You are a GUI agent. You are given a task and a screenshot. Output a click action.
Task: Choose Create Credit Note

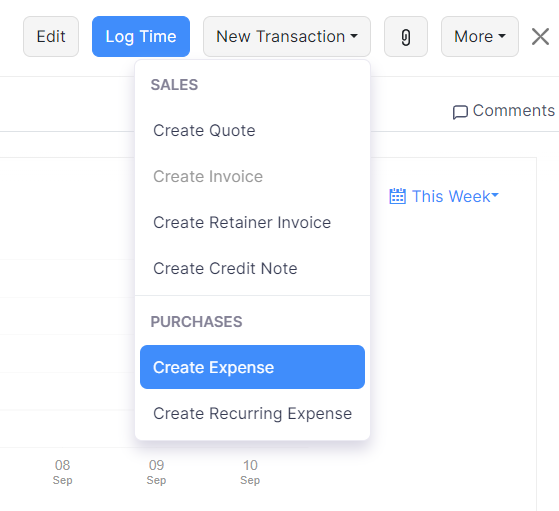click(252, 269)
